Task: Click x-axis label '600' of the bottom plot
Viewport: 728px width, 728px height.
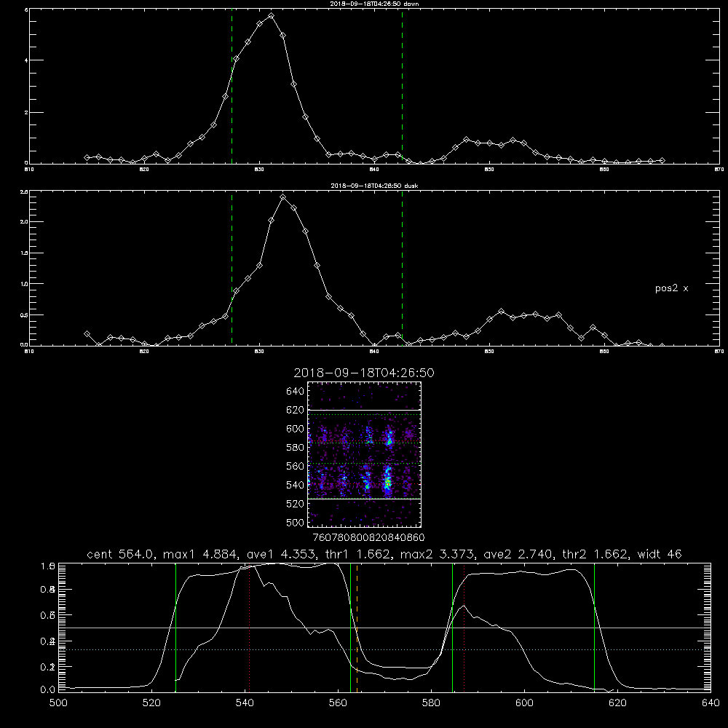Action: coord(524,703)
